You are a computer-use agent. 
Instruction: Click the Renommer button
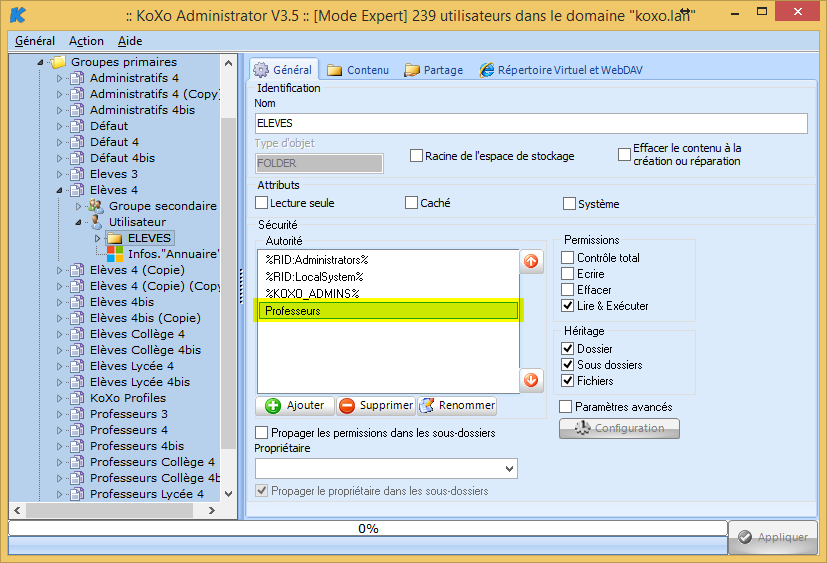(457, 405)
